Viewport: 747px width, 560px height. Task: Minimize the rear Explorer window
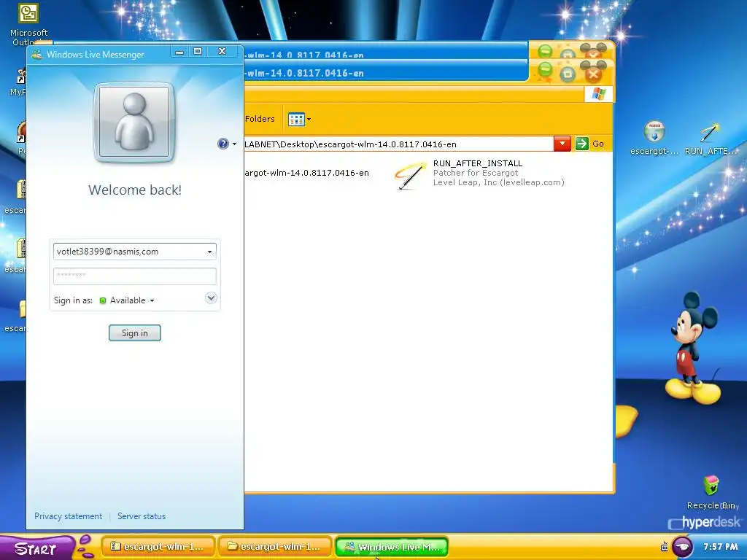[545, 50]
